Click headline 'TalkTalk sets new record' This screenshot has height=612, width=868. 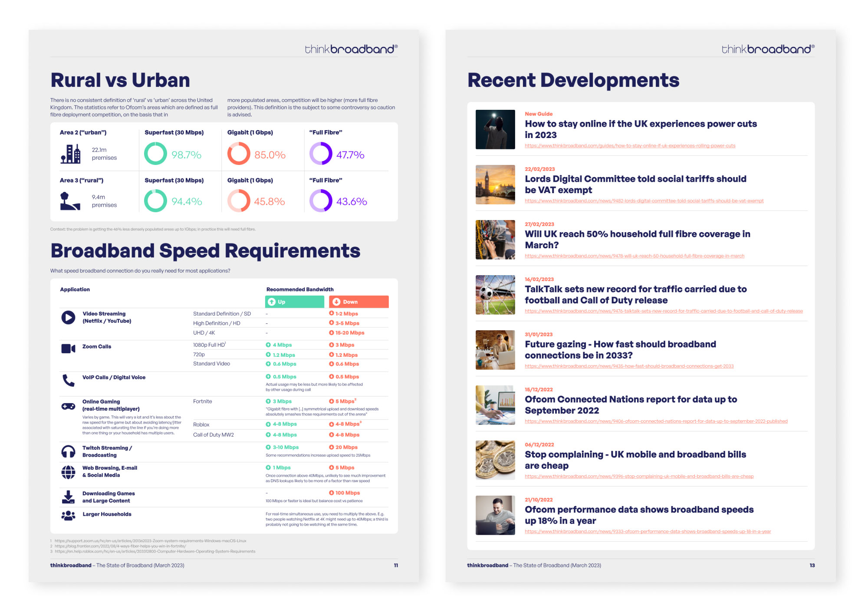coord(636,295)
